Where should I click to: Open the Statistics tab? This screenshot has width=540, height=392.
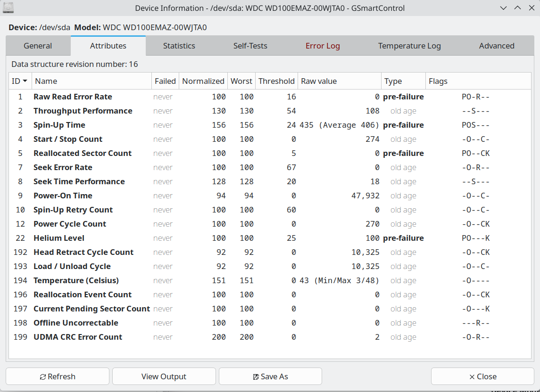coord(179,46)
